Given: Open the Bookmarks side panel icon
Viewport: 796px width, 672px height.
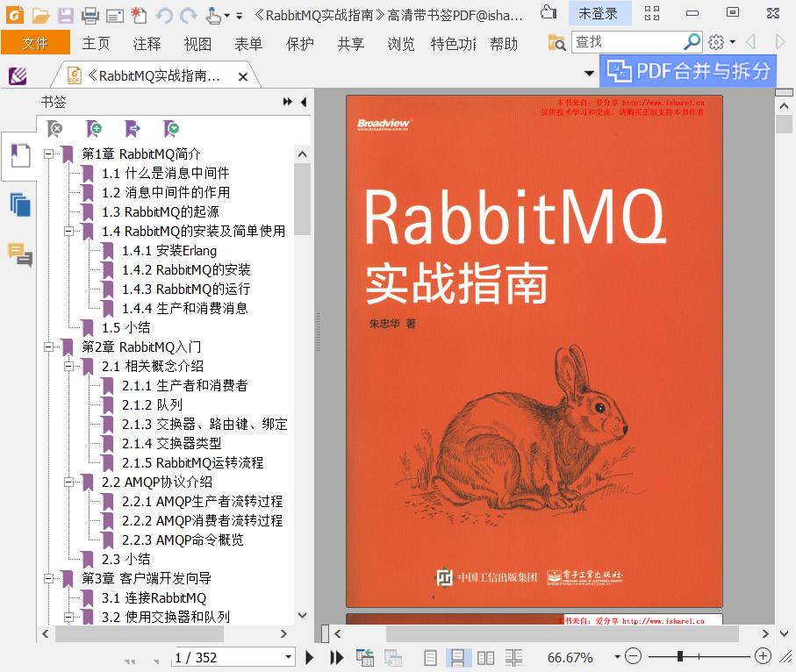Looking at the screenshot, I should pyautogui.click(x=20, y=155).
